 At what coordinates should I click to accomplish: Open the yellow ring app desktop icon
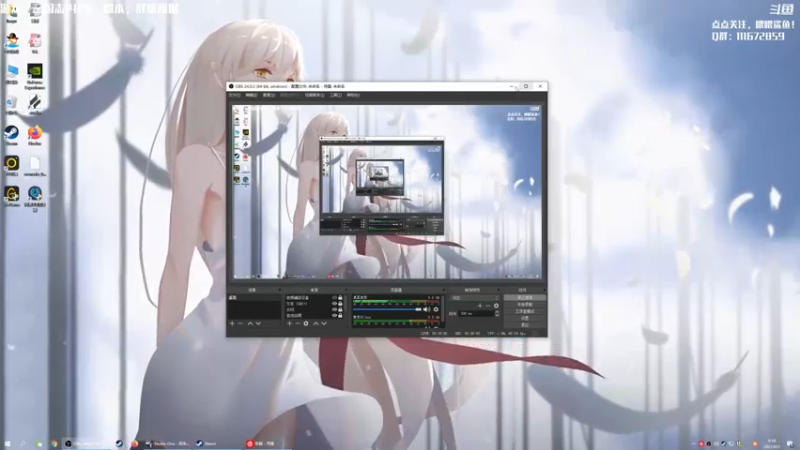pos(11,166)
